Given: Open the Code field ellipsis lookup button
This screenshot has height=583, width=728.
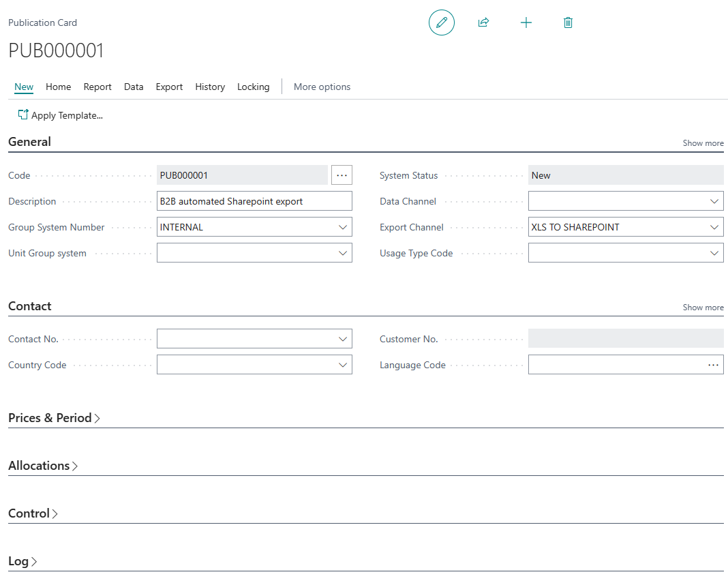Looking at the screenshot, I should [x=342, y=175].
